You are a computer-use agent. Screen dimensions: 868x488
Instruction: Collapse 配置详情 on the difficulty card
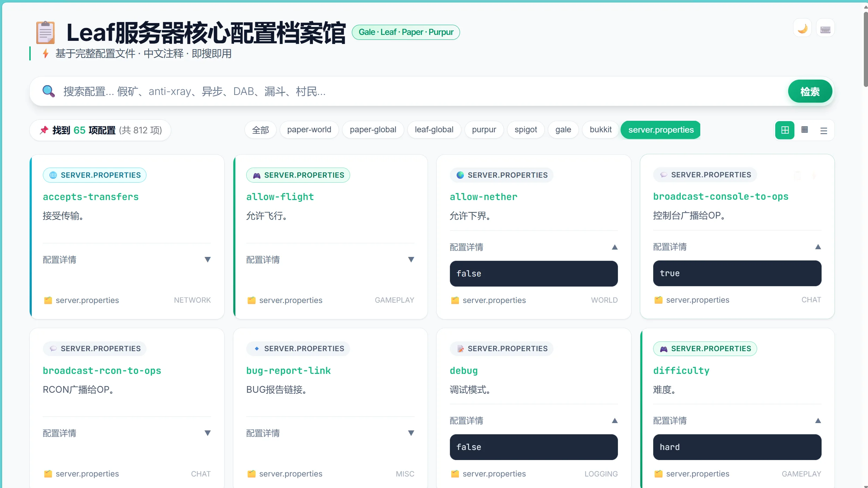click(737, 421)
